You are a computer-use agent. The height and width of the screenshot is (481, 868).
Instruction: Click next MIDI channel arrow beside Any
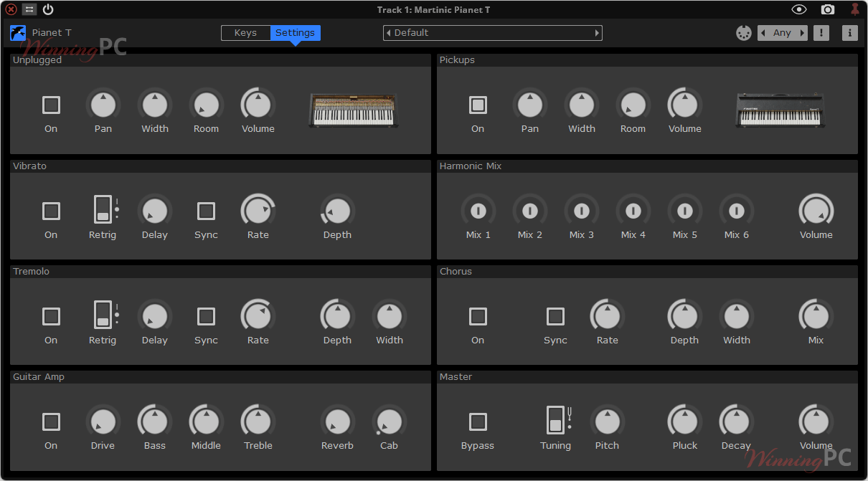tap(803, 33)
